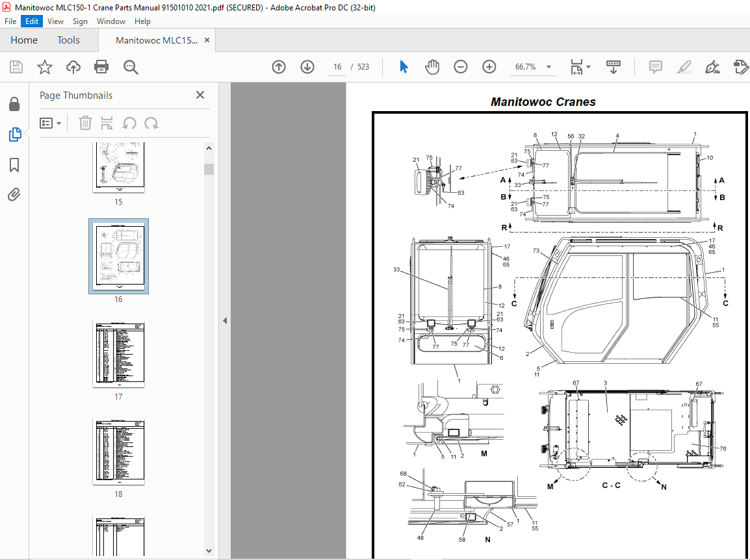Click thumbnail scrollbar down arrow

tap(209, 551)
